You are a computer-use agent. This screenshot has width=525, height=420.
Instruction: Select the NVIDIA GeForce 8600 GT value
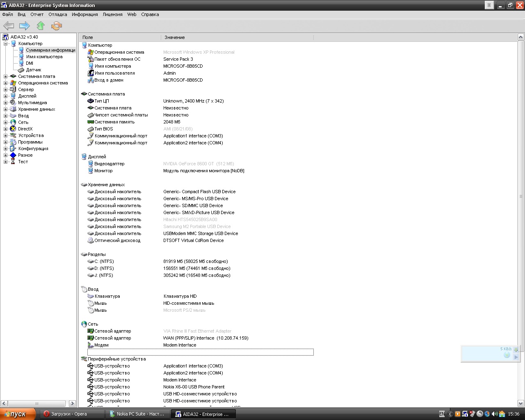tap(199, 164)
